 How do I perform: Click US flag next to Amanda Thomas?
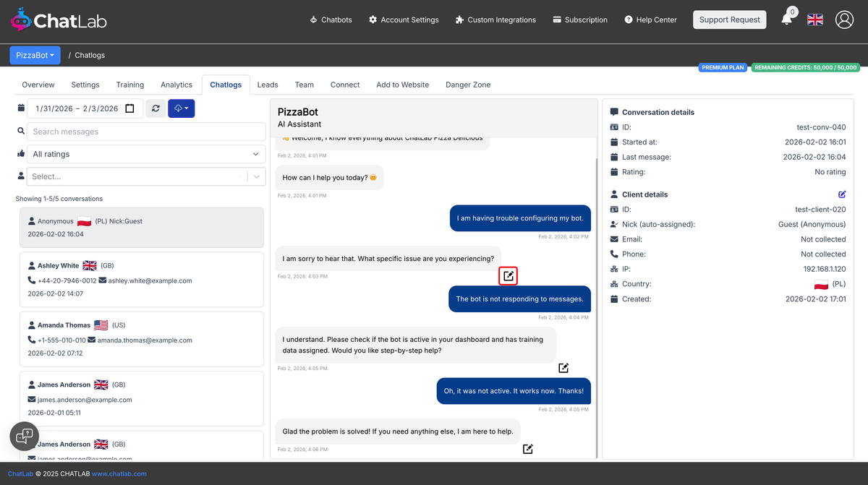point(101,325)
